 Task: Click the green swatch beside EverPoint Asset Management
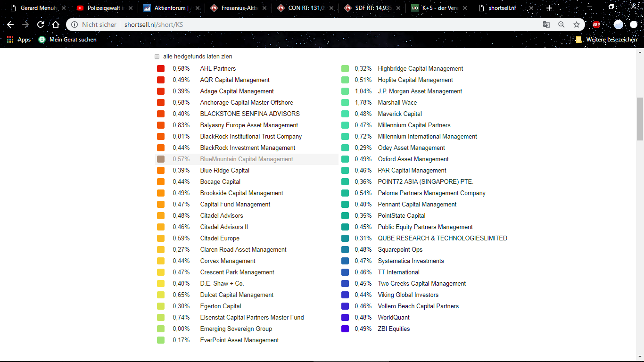(x=161, y=340)
